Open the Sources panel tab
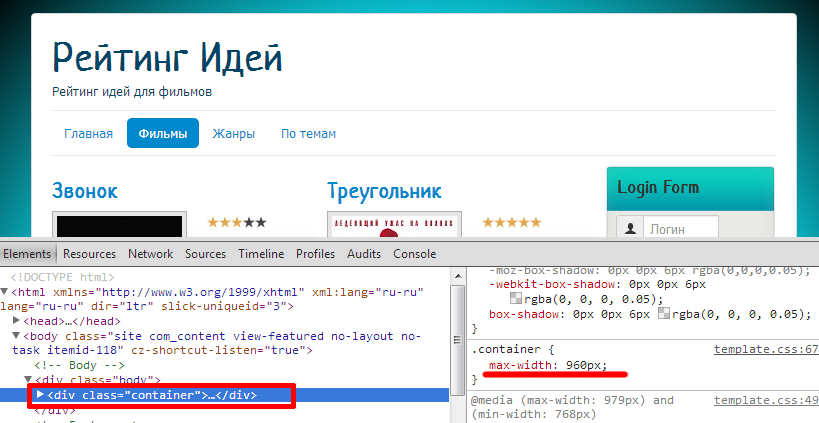This screenshot has width=819, height=423. 205,254
